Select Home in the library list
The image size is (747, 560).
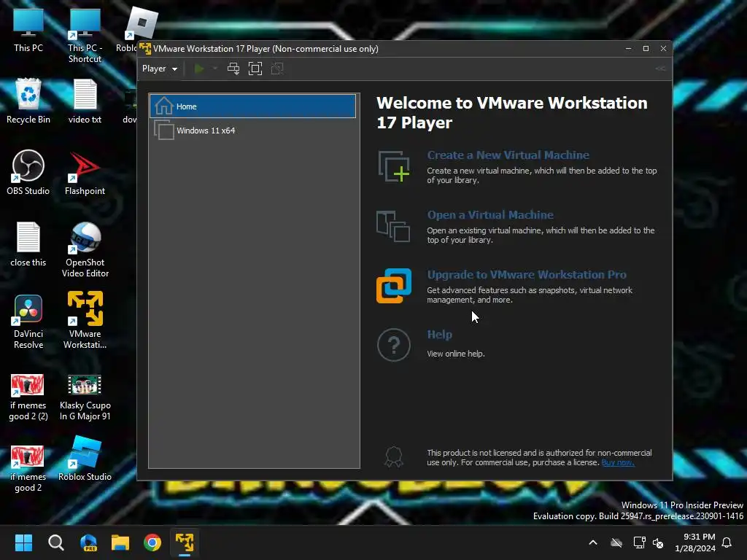tap(252, 106)
